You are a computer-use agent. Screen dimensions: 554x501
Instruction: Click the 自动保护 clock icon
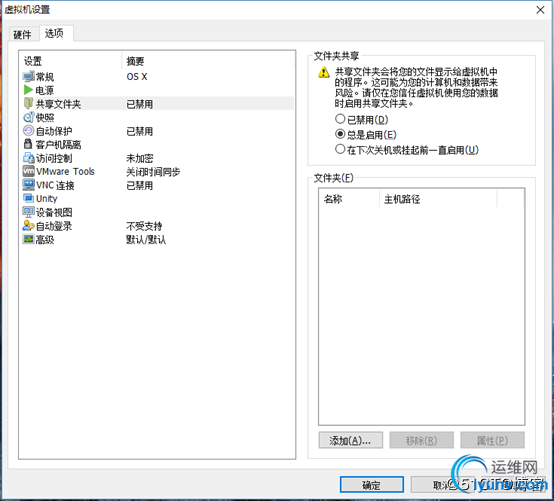(x=28, y=131)
